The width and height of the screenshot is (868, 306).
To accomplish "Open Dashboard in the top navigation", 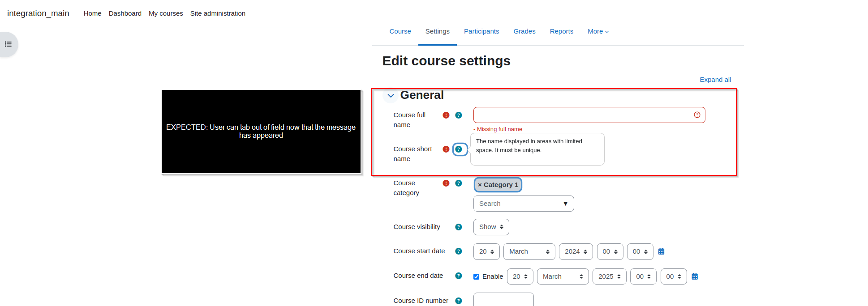I will tap(125, 13).
